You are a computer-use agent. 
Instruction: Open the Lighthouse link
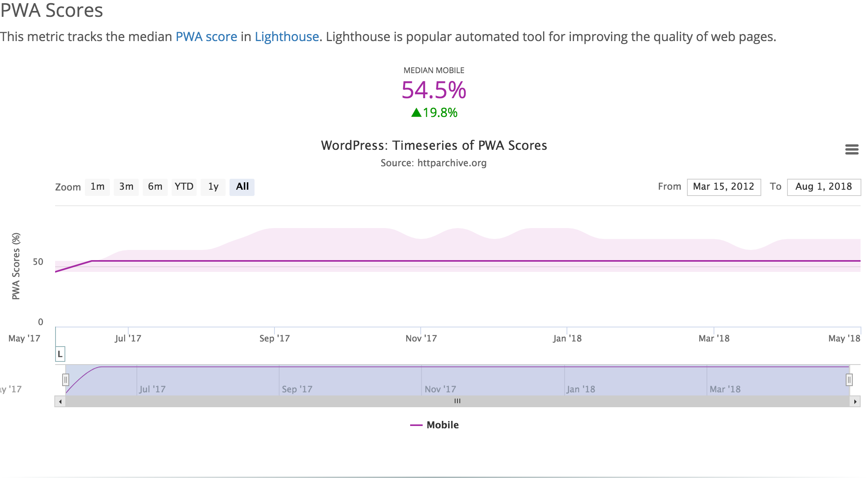coord(287,37)
